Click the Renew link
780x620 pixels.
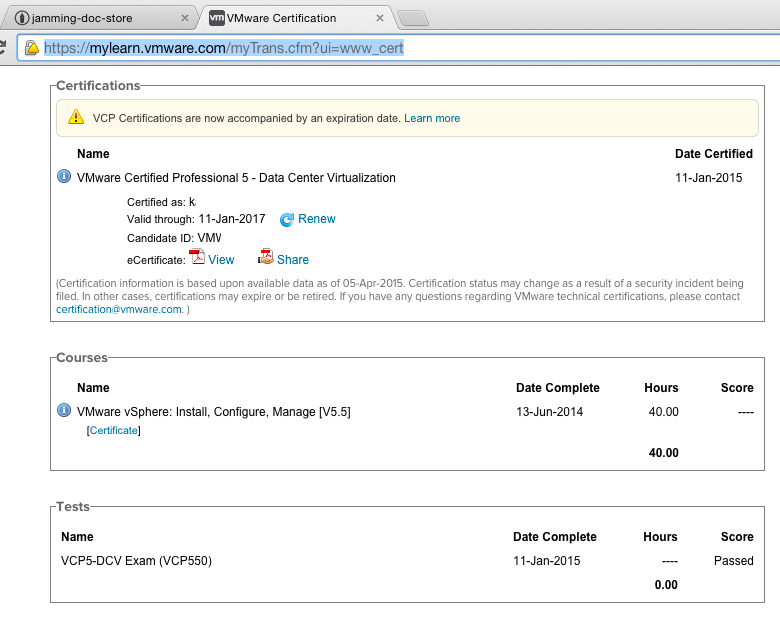click(x=317, y=219)
